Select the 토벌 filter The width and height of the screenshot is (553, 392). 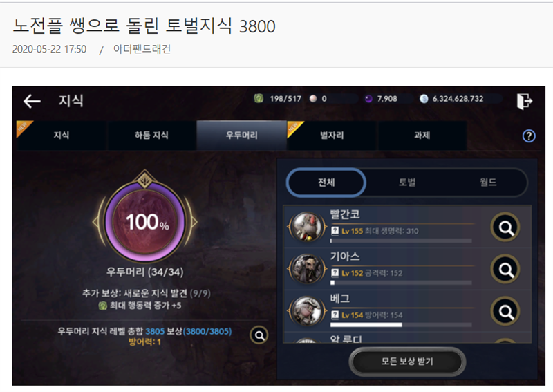407,183
